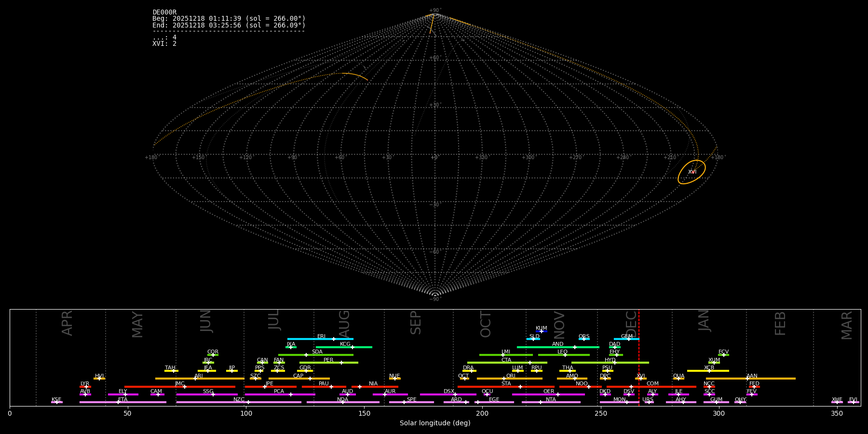Screen dimensions: 868x434
Task: Click the +90 north pole label
Action: coord(434,11)
